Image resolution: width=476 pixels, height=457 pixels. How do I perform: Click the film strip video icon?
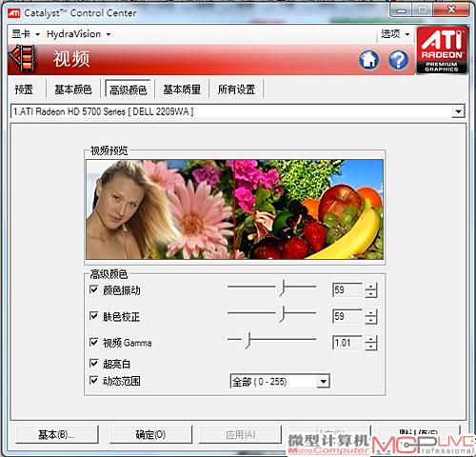[x=22, y=59]
